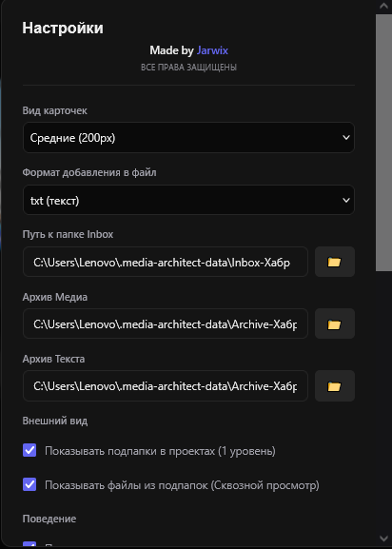Open Формат добавления в файл dropdown
Screen dimensions: 392x549
point(188,200)
